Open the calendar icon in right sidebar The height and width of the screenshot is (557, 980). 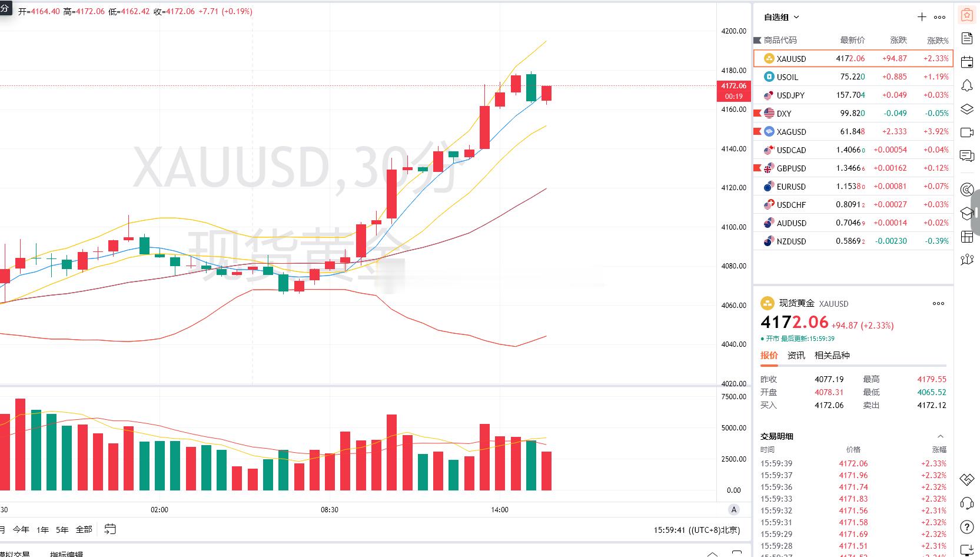pos(967,62)
